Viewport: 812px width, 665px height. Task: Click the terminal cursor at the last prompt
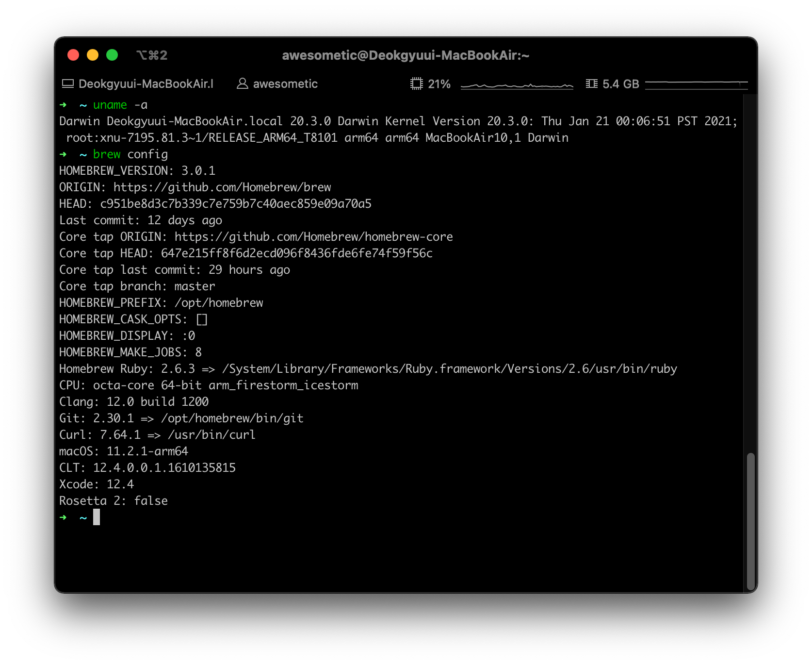[97, 517]
